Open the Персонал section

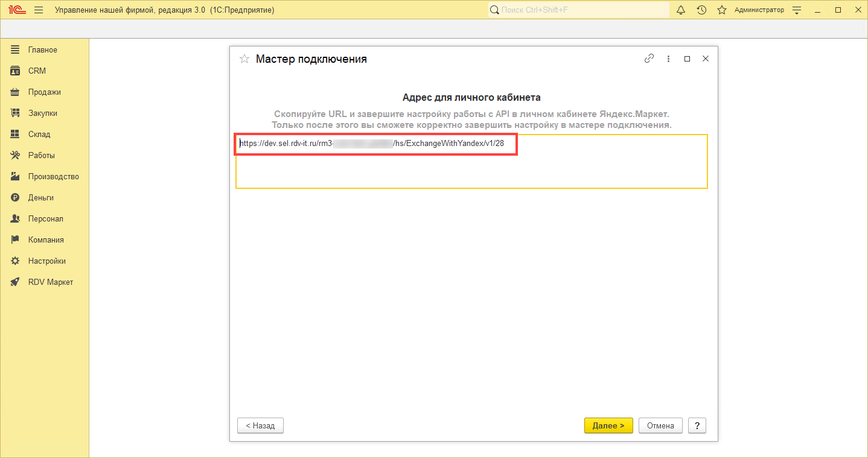pyautogui.click(x=45, y=219)
